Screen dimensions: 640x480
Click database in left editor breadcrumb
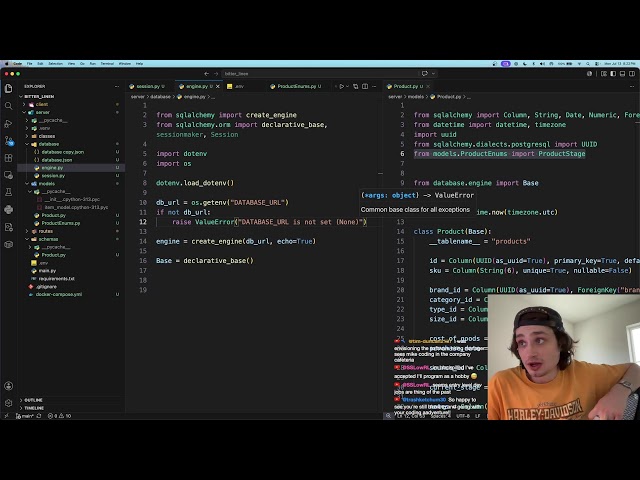point(160,97)
